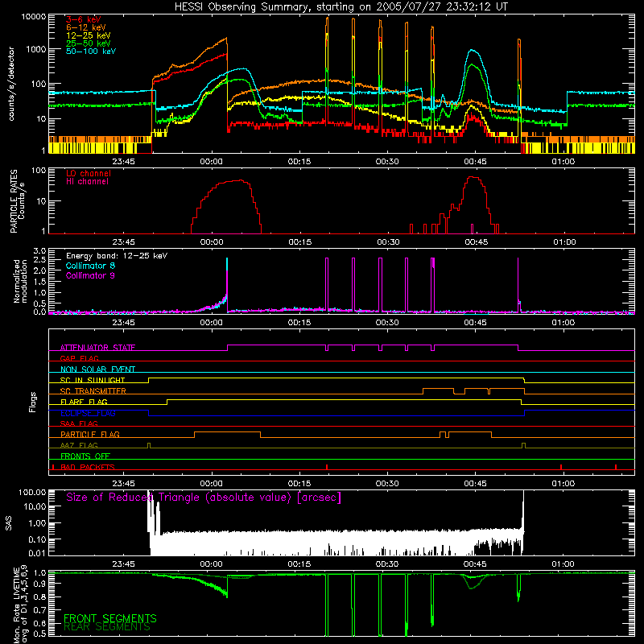This screenshot has width=644, height=644.
Task: Click 23:45 time label under SAS plot
Action: click(x=123, y=564)
